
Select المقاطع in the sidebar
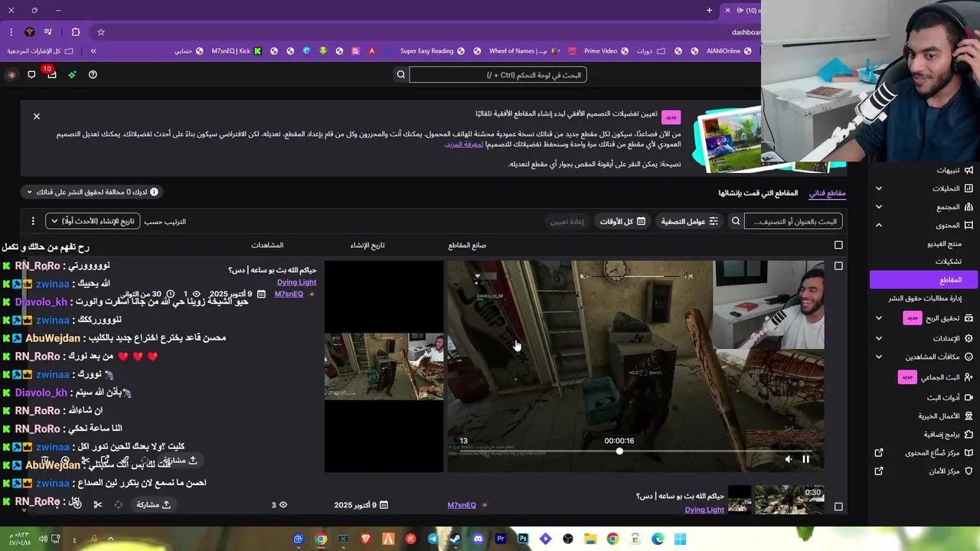924,279
